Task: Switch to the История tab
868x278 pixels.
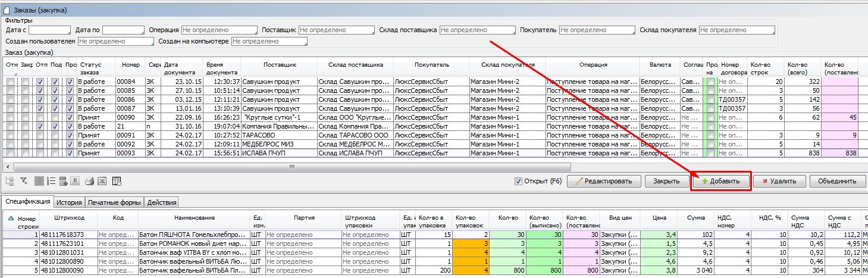Action: point(70,202)
